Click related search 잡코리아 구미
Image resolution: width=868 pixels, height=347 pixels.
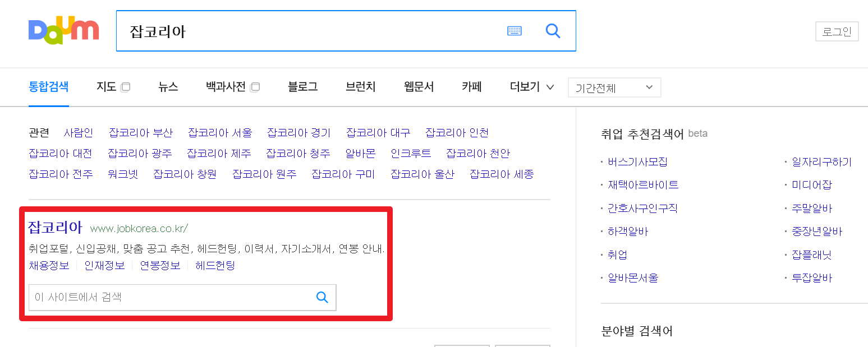tap(343, 174)
